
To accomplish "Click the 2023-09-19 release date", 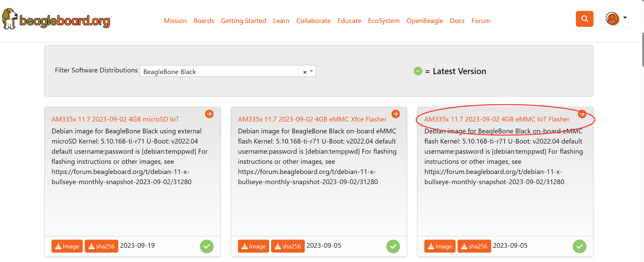I will tap(137, 245).
